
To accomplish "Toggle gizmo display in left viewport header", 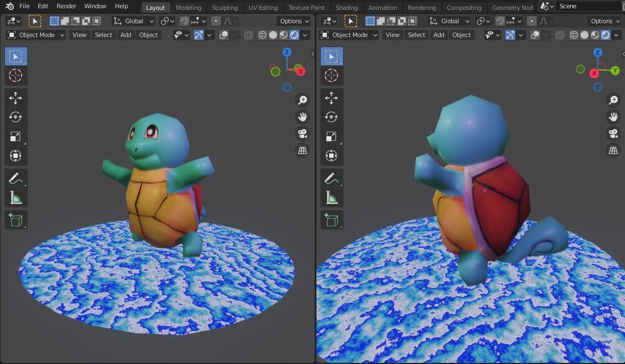I will point(198,35).
